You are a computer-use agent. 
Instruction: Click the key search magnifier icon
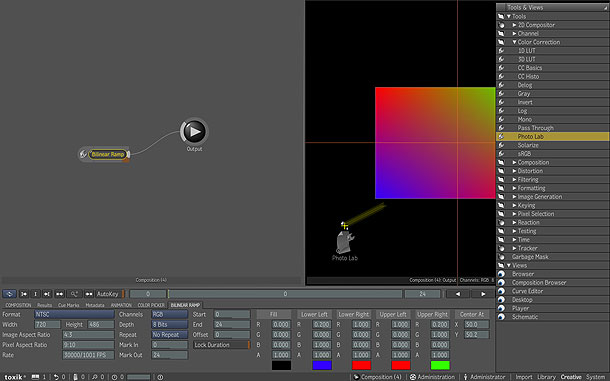click(74, 294)
